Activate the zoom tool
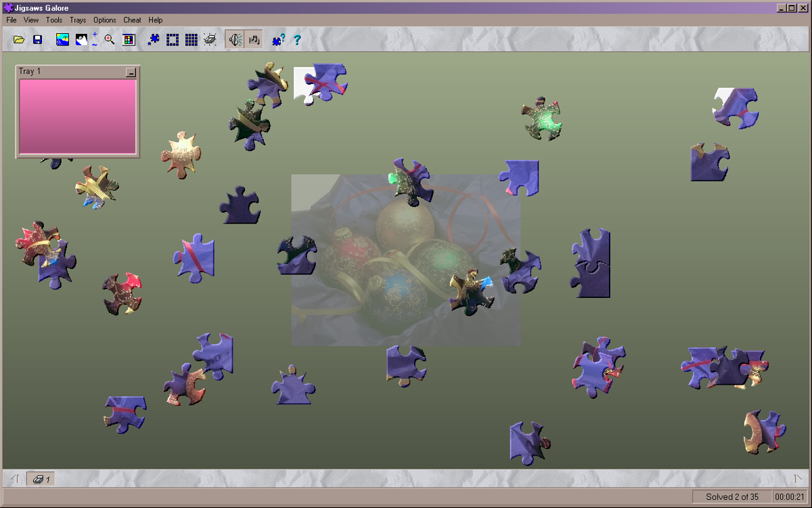This screenshot has width=812, height=508. pos(108,39)
